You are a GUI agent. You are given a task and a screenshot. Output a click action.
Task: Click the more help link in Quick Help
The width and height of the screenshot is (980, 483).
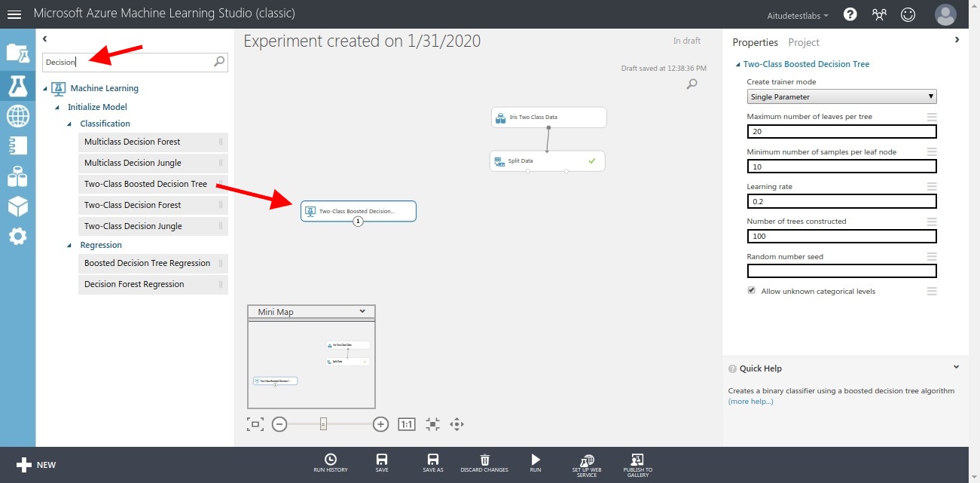(x=749, y=401)
